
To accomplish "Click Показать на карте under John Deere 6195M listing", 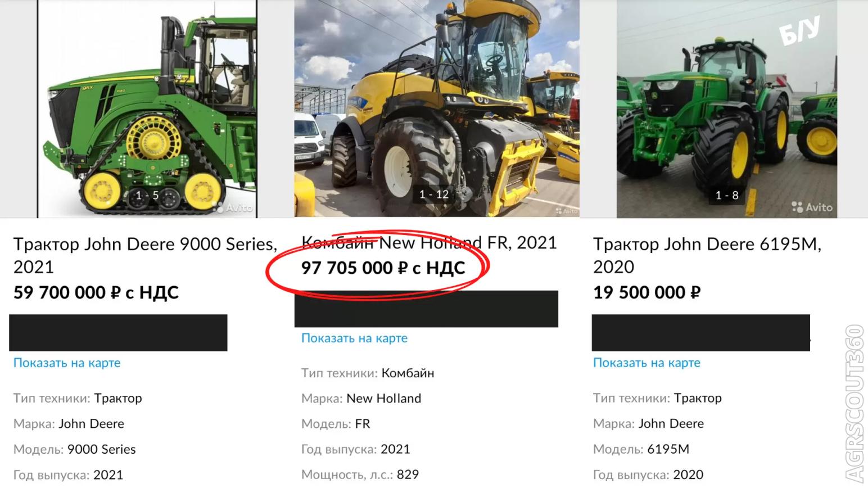I will pos(647,363).
